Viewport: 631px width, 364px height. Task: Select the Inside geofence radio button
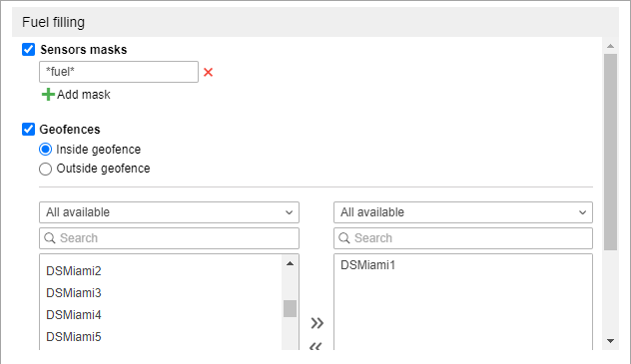click(x=46, y=150)
